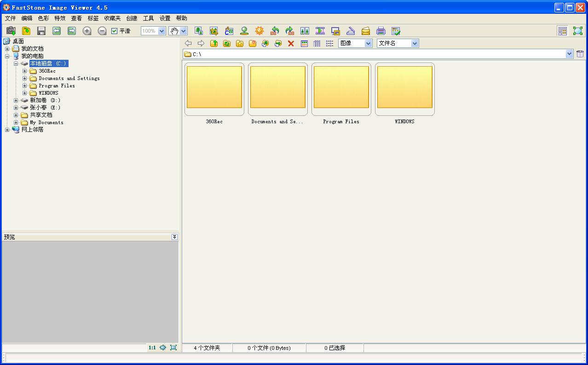Click the rotate right icon
The height and width of the screenshot is (365, 588).
pos(289,31)
